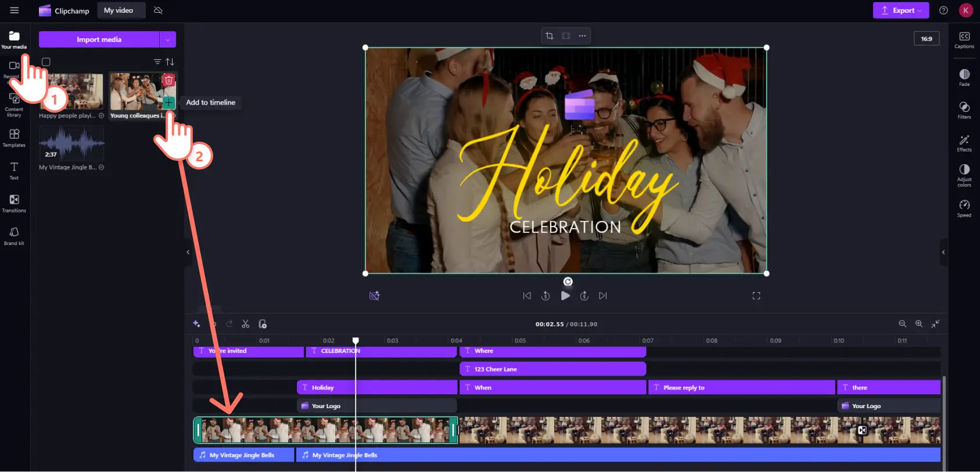
Task: Open the Brand kit tab
Action: (14, 236)
